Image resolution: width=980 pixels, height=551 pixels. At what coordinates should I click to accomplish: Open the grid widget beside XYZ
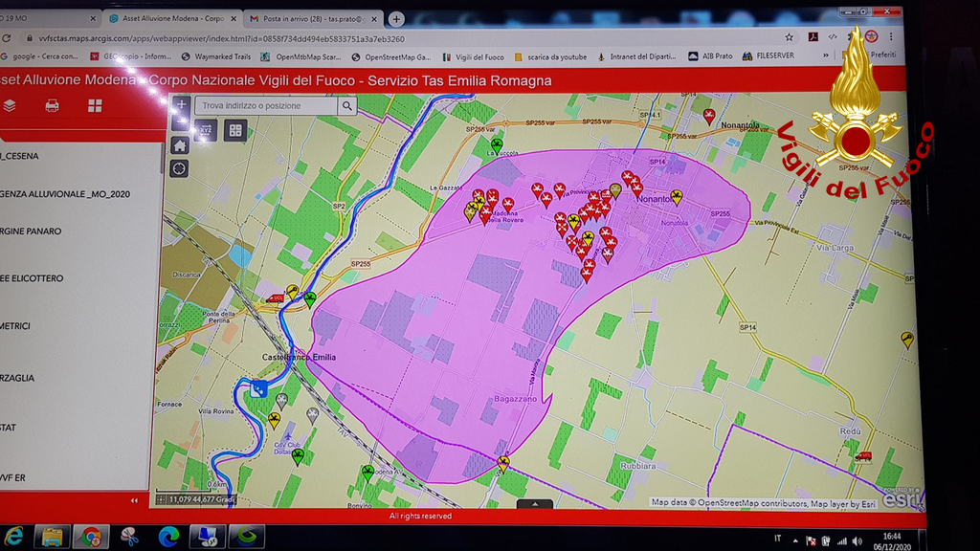point(235,130)
